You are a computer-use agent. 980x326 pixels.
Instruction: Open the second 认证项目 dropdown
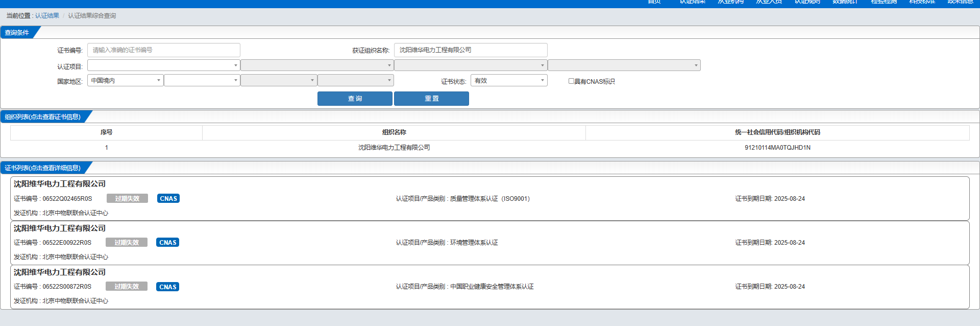click(317, 65)
